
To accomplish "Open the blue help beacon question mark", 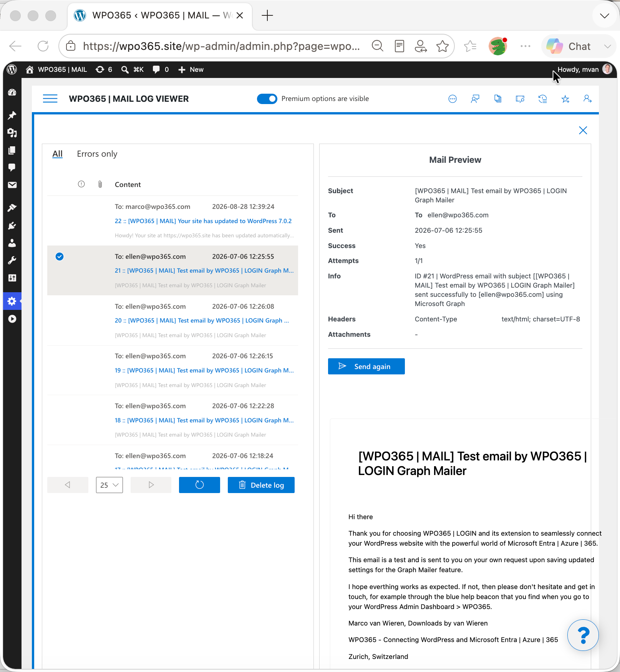I will click(583, 635).
